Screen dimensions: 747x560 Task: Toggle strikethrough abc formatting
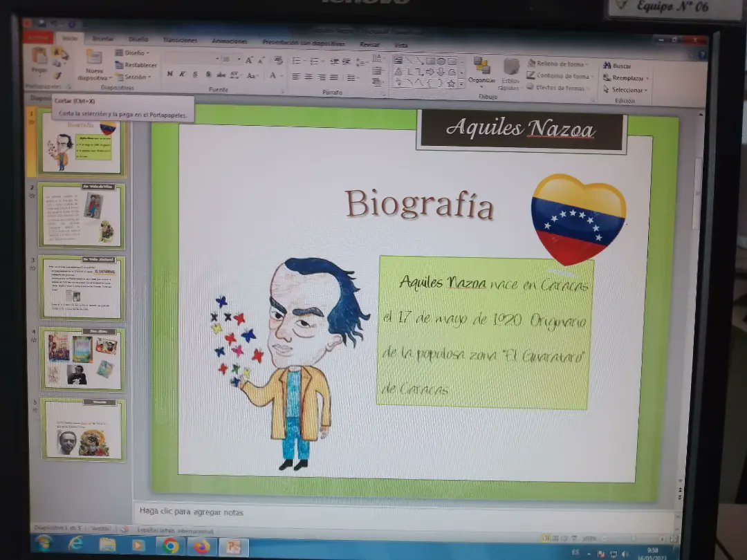click(221, 75)
